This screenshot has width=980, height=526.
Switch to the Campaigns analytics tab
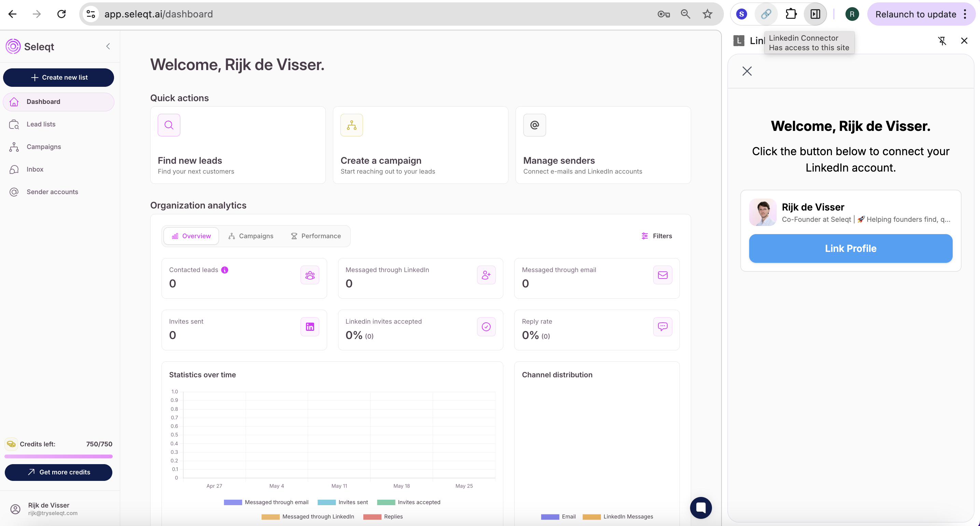(x=251, y=236)
